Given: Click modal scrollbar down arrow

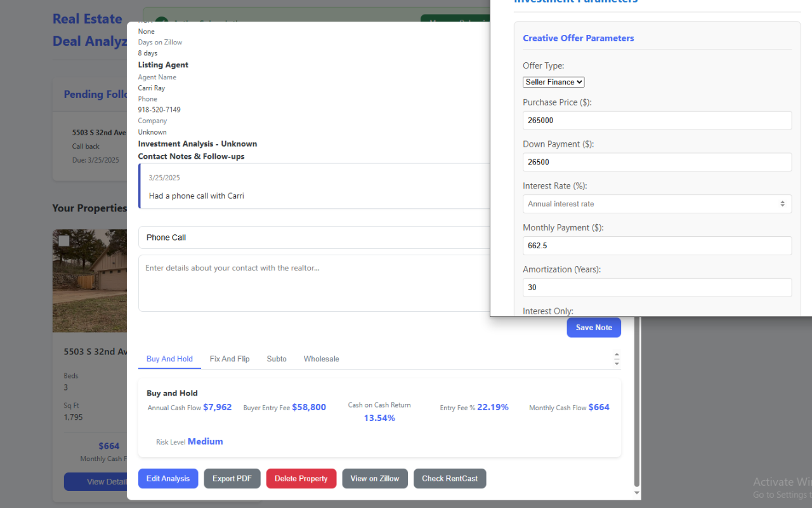Looking at the screenshot, I should click(x=637, y=493).
